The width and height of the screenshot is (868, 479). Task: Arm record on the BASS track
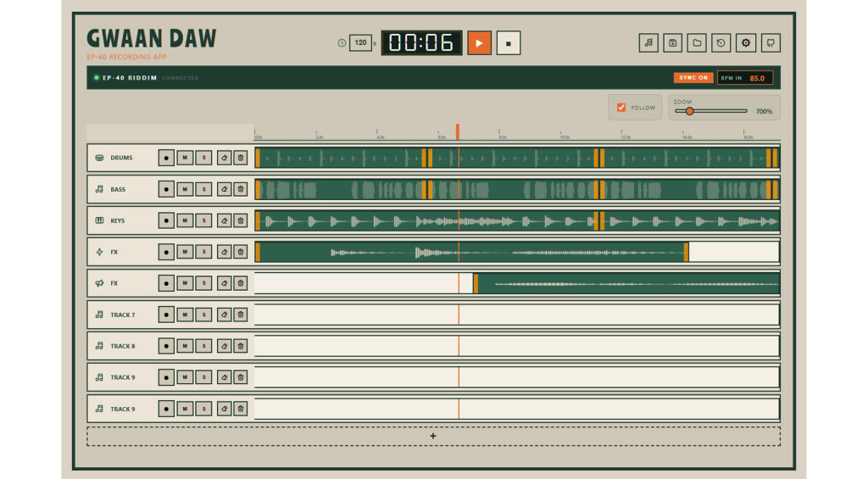pos(166,189)
